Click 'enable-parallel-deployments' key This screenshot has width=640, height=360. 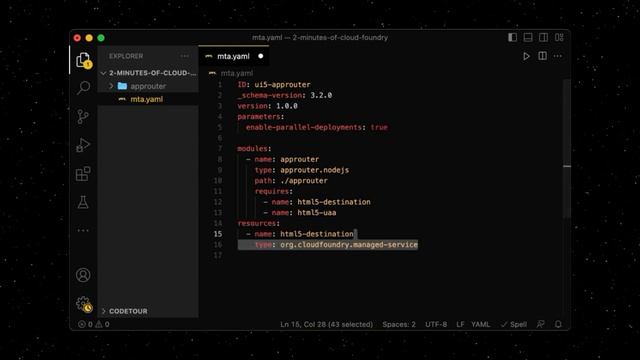tap(304, 127)
